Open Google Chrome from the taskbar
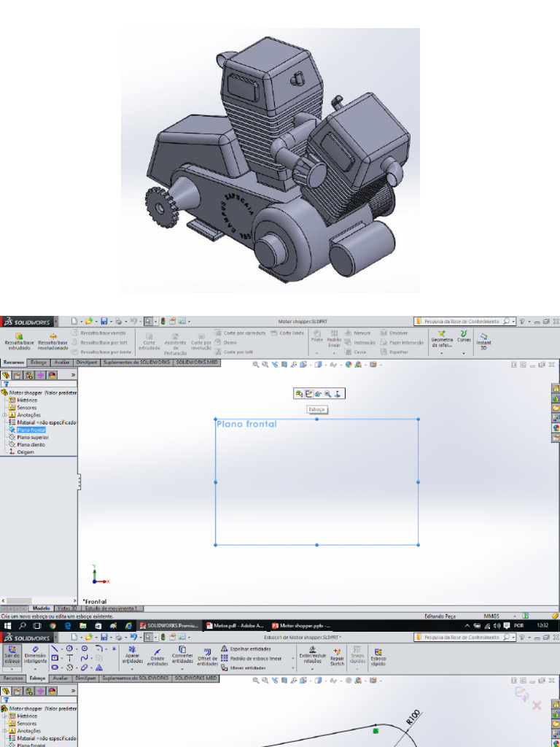560x747 pixels. pos(52,625)
